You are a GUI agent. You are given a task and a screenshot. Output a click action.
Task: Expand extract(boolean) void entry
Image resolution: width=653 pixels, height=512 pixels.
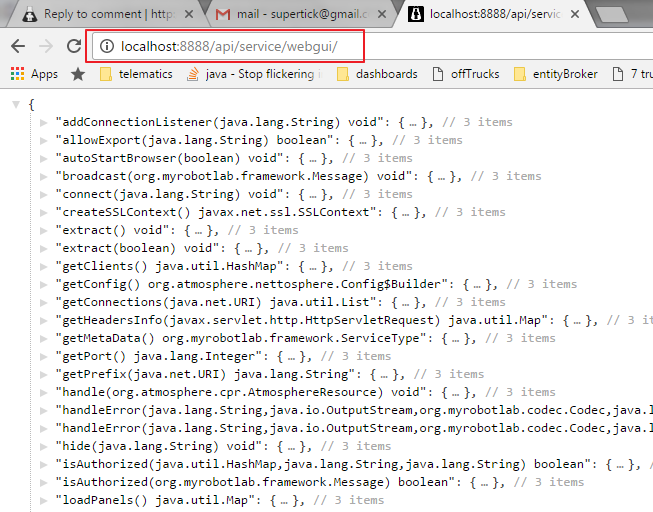pos(43,248)
